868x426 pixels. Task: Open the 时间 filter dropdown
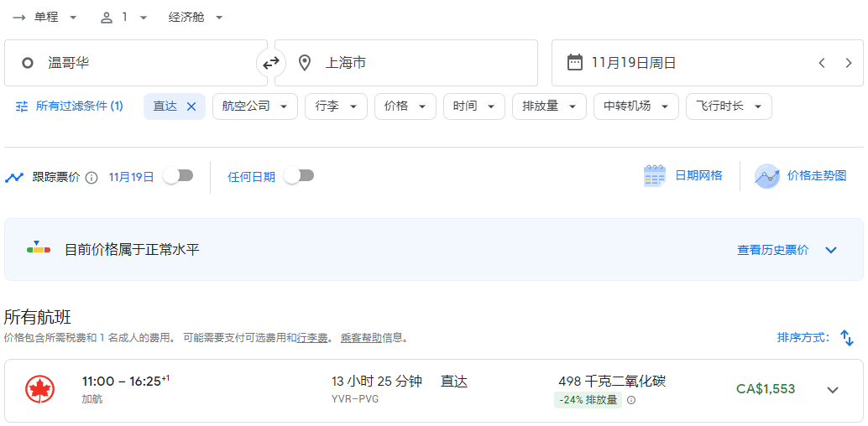click(474, 106)
